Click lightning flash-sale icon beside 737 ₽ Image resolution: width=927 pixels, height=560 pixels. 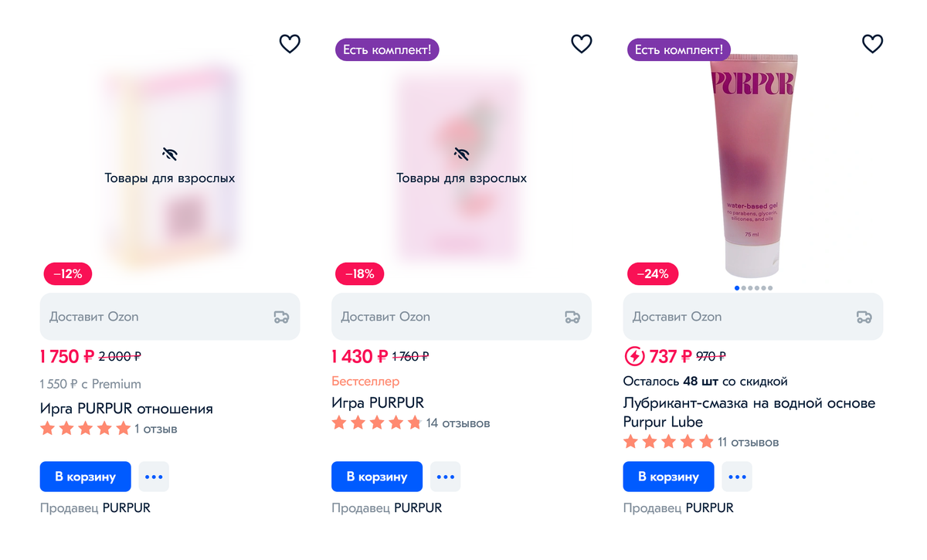(x=633, y=356)
